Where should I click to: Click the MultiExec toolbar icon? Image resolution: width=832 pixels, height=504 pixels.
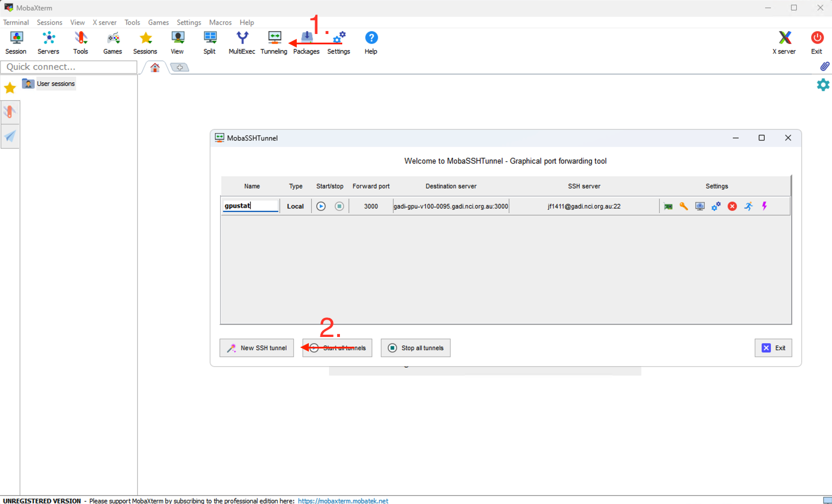pyautogui.click(x=242, y=43)
